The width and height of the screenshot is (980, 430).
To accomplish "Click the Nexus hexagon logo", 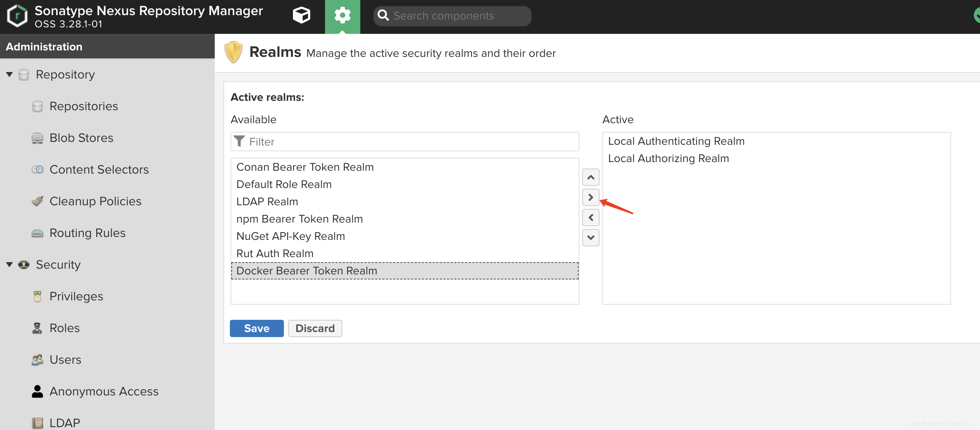I will 18,16.
